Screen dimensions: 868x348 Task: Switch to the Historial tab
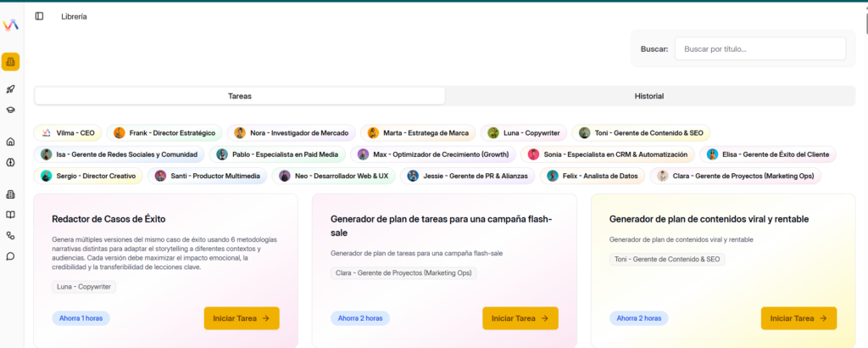point(648,96)
